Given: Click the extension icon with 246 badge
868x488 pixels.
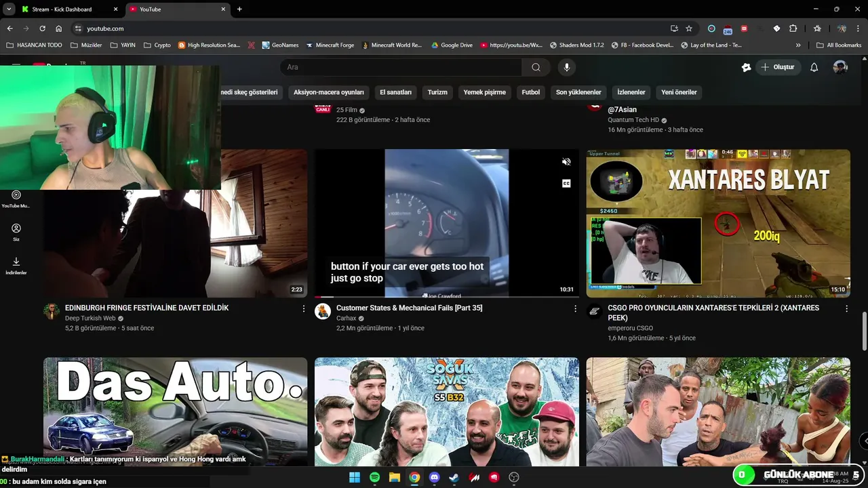Looking at the screenshot, I should (728, 29).
